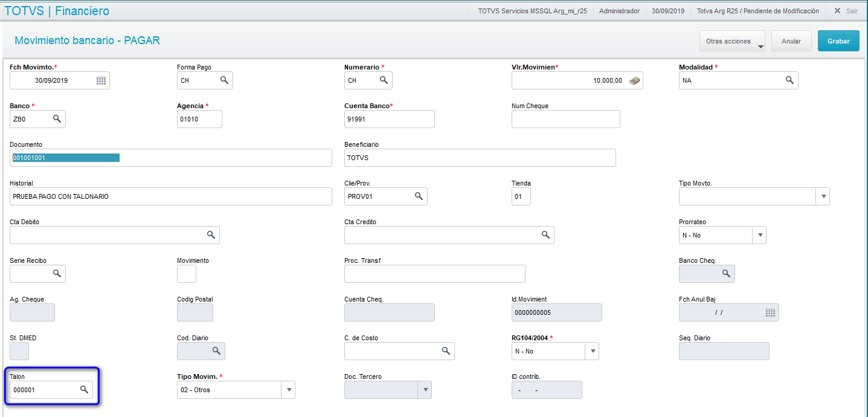This screenshot has width=868, height=417.
Task: Open Banco search magnifier
Action: click(x=57, y=118)
